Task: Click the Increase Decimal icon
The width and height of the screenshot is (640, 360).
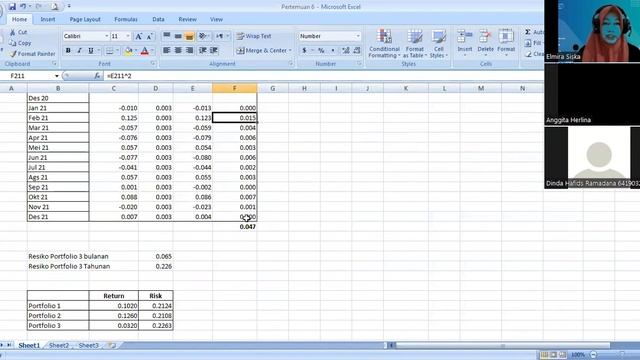Action: (346, 50)
